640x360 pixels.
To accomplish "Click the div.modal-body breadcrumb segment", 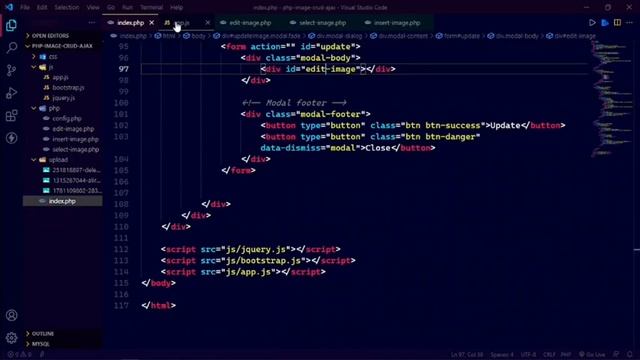I will 513,36.
